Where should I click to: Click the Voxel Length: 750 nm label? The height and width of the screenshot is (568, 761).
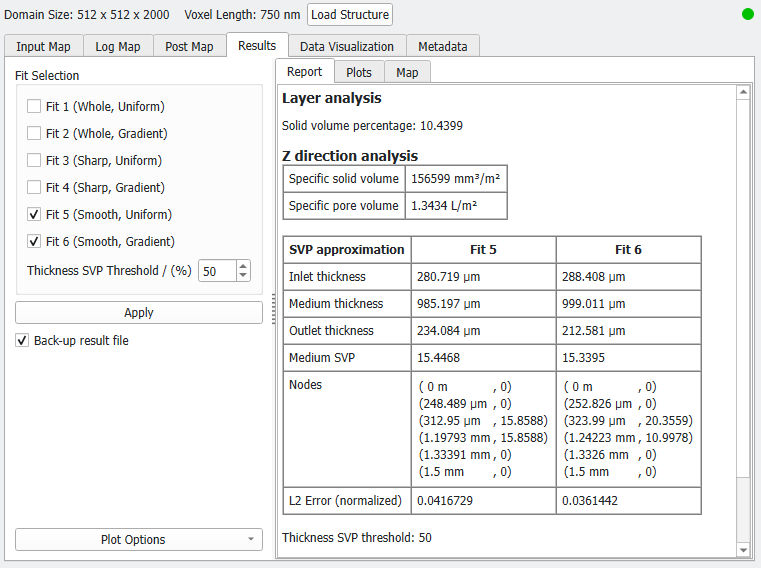(x=242, y=15)
